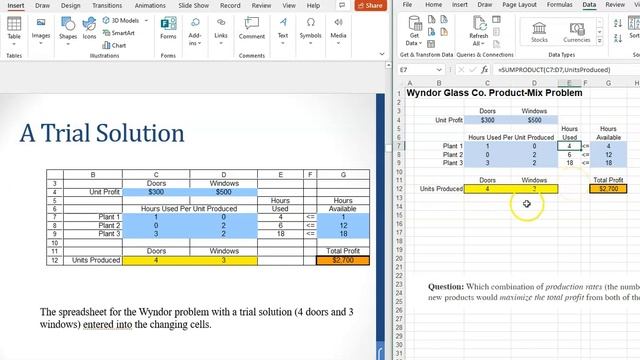The image size is (640, 360).
Task: Open the PowerPoint Help tab
Action: coord(313,6)
